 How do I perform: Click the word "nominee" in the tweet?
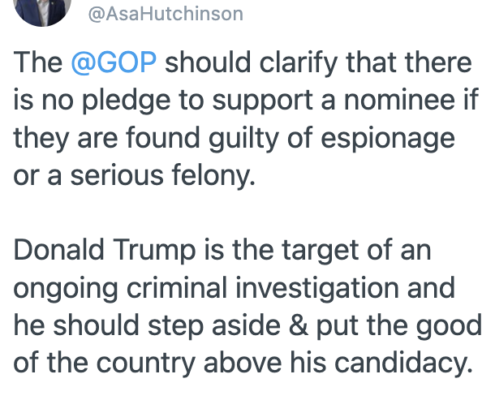(399, 100)
